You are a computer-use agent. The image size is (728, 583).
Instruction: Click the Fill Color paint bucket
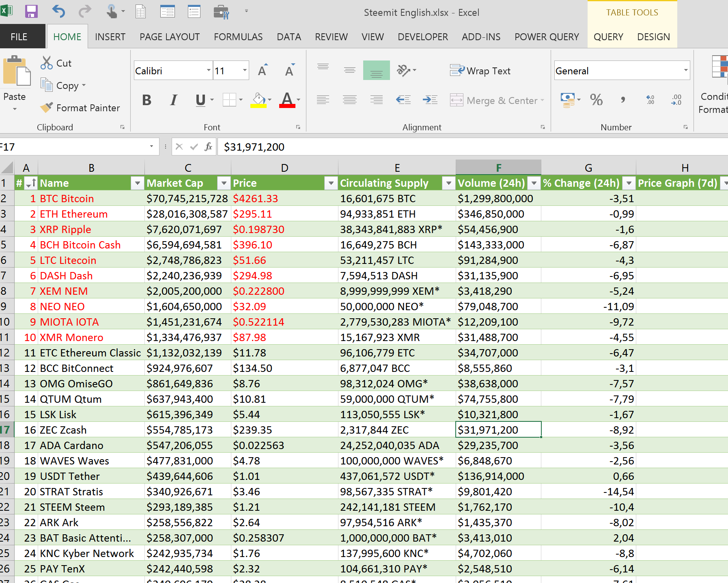click(x=258, y=100)
